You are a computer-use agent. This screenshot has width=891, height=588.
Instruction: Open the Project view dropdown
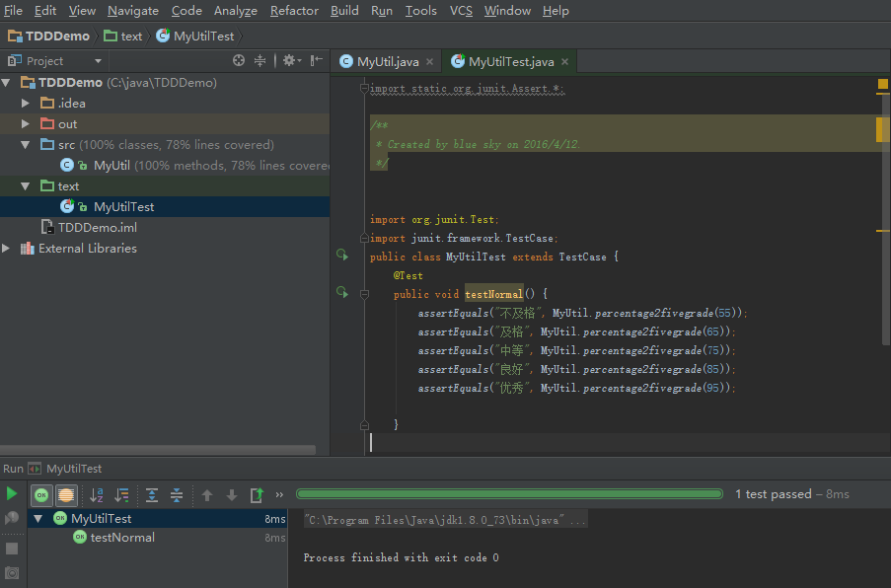(99, 61)
